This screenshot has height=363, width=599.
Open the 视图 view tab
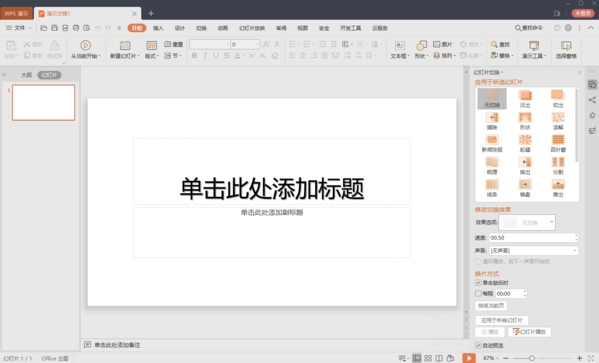303,28
